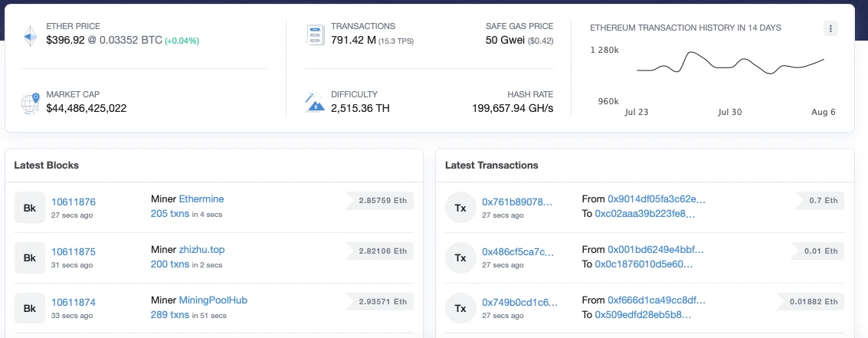The width and height of the screenshot is (868, 338).
Task: Open recipient address 0x509edfd28eb5b8...
Action: click(644, 315)
